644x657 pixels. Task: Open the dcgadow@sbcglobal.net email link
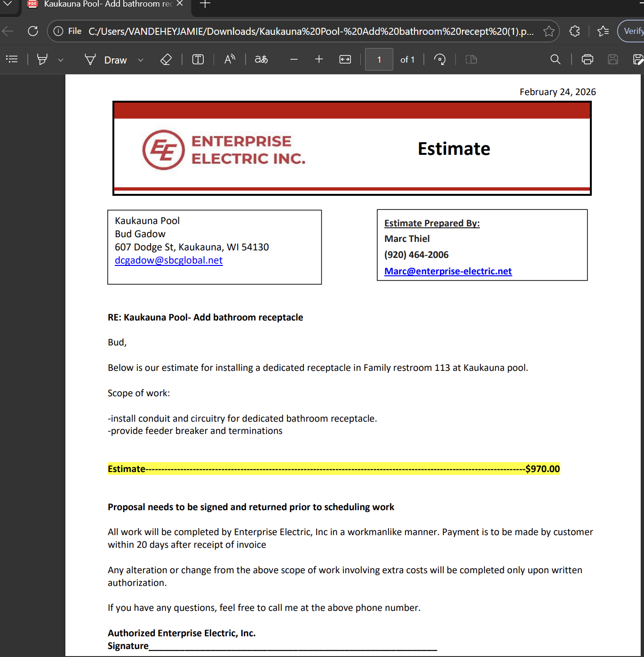point(168,260)
